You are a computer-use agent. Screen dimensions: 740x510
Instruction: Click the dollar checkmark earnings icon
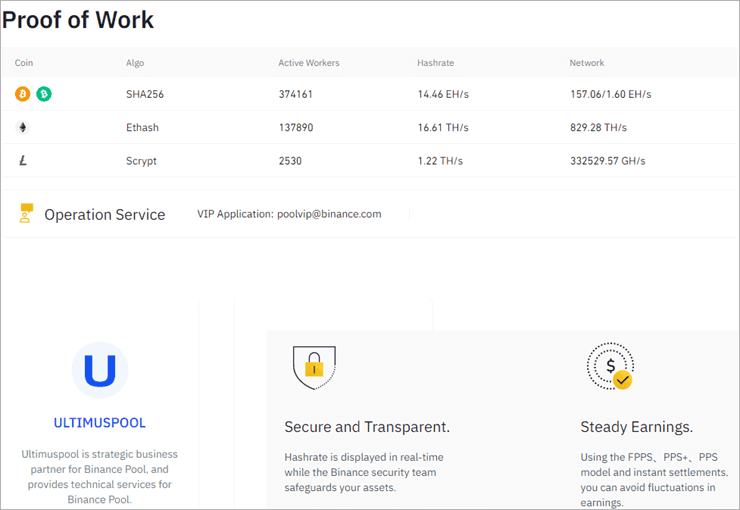tap(610, 366)
